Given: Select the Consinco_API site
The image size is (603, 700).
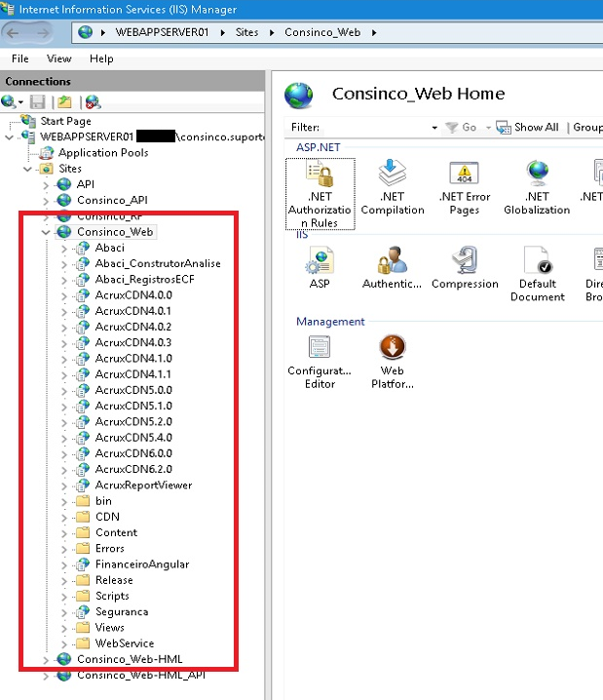Looking at the screenshot, I should coord(112,200).
